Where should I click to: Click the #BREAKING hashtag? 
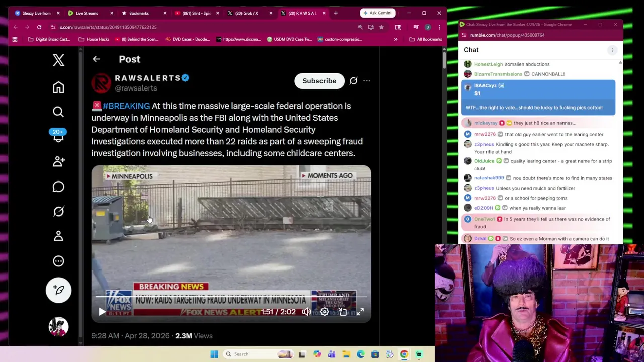[126, 106]
